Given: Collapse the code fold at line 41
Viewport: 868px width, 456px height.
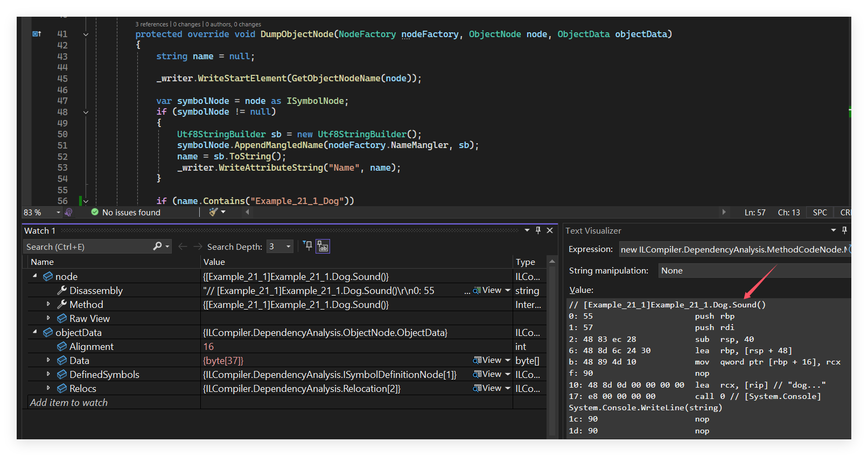Looking at the screenshot, I should tap(86, 34).
